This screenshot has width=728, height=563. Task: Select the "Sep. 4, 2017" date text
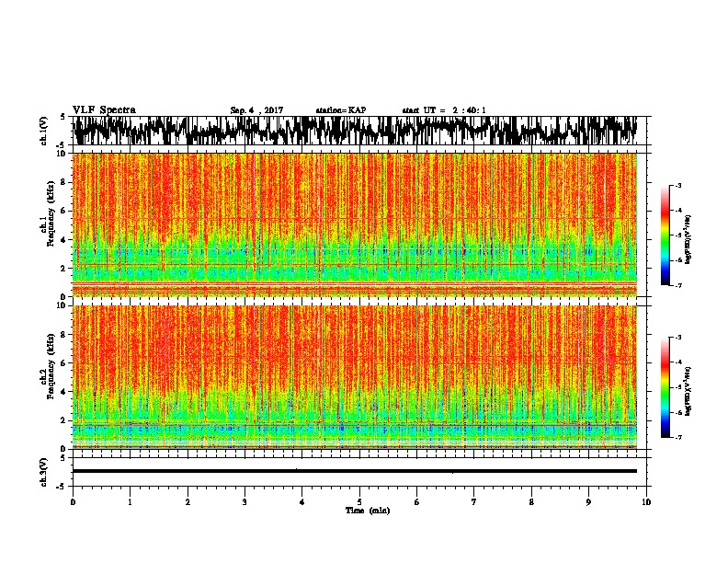tap(256, 110)
